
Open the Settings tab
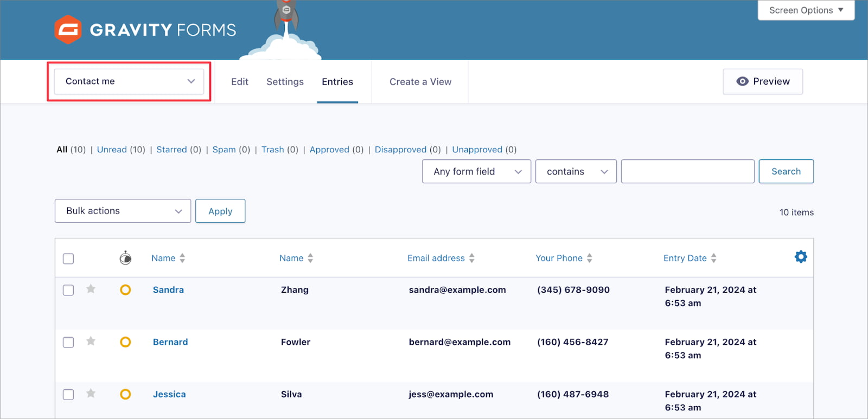[x=285, y=82]
